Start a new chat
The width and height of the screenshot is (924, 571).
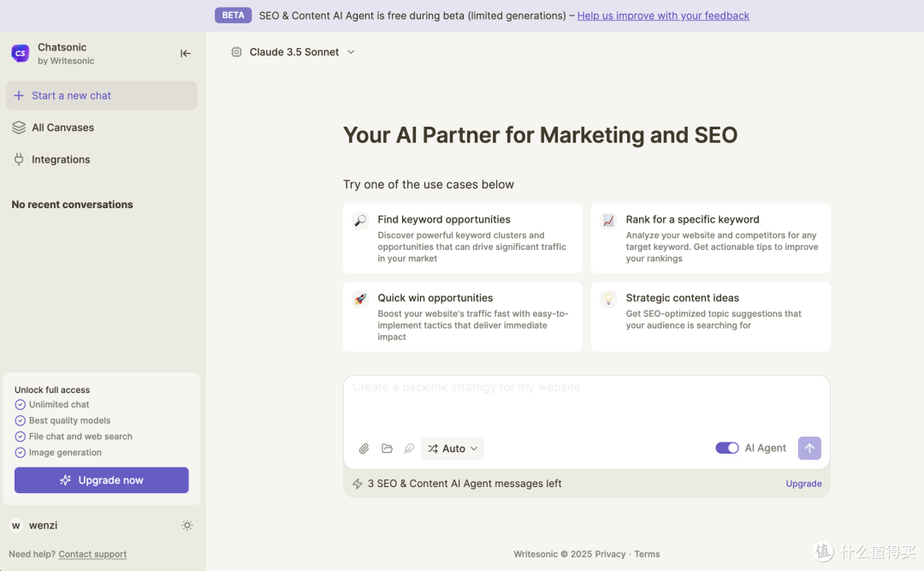101,96
